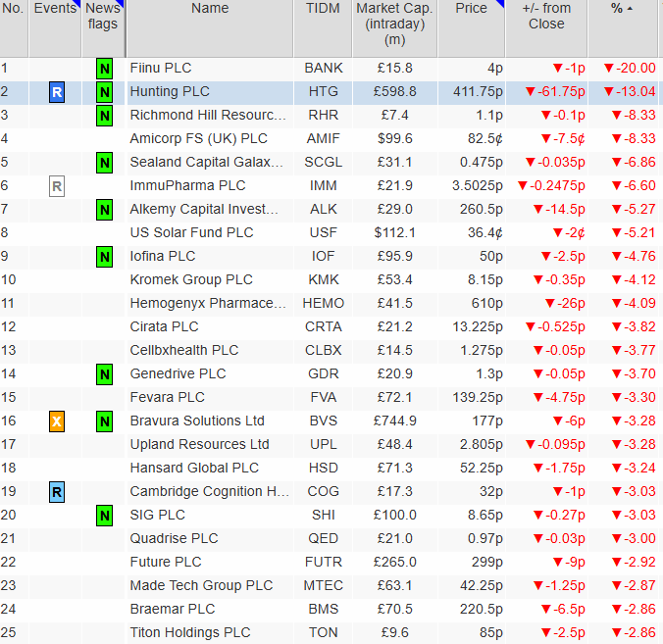Image resolution: width=663 pixels, height=644 pixels.
Task: Click market cap $112.1 cell
Action: pos(395,232)
